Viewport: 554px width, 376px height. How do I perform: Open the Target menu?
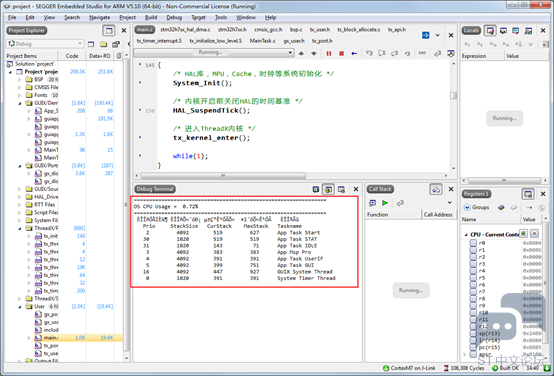pos(199,17)
